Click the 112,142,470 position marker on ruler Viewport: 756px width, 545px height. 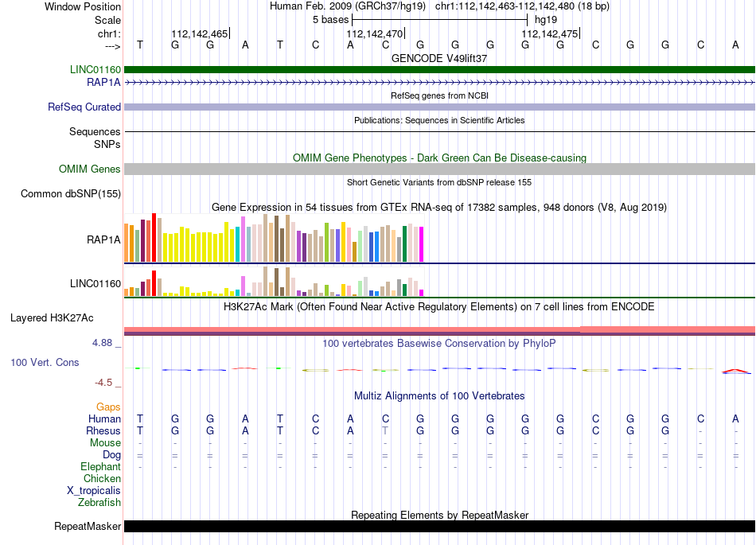(x=375, y=33)
